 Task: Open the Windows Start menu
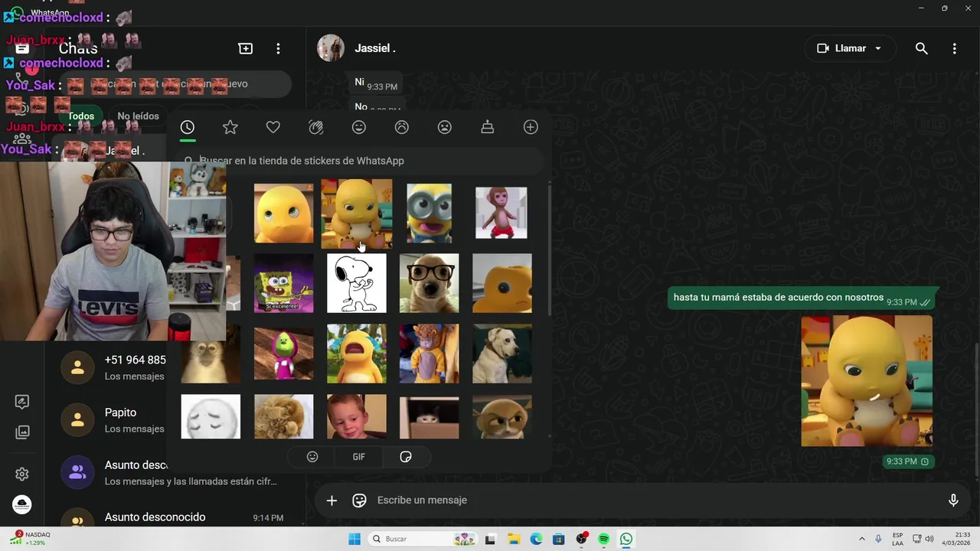coord(354,539)
